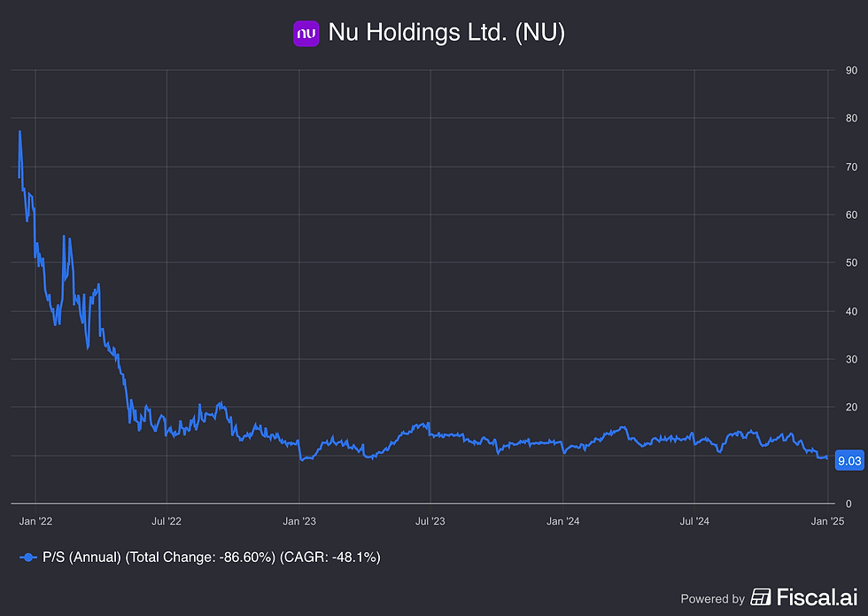Click the Powered by text
Viewport: 868px width, 616px height.
(712, 599)
